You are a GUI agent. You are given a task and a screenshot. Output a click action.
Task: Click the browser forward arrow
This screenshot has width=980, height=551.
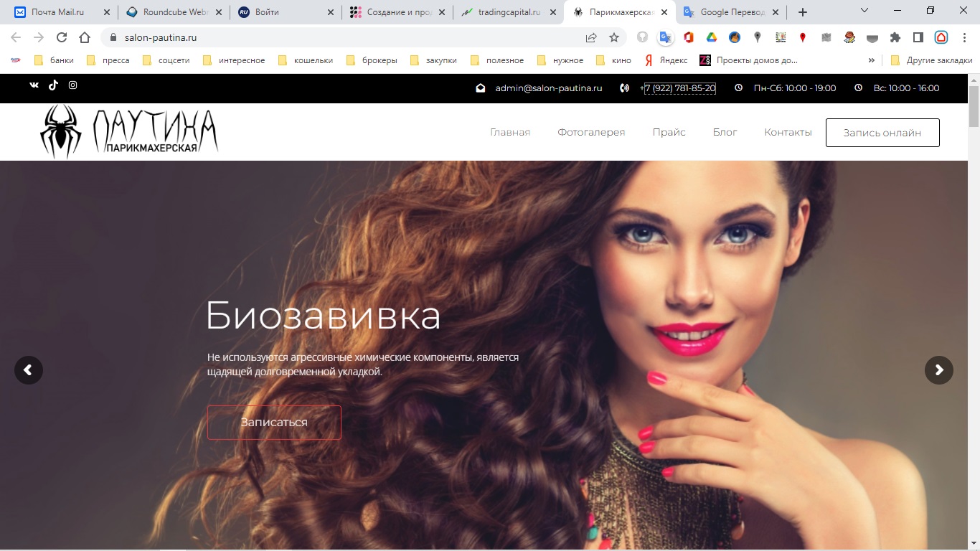pos(39,37)
